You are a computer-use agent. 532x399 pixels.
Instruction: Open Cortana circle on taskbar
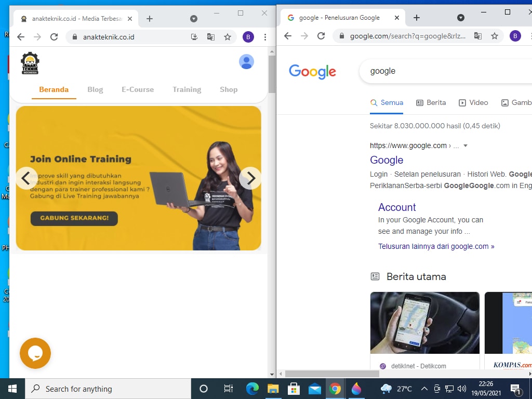coord(204,389)
